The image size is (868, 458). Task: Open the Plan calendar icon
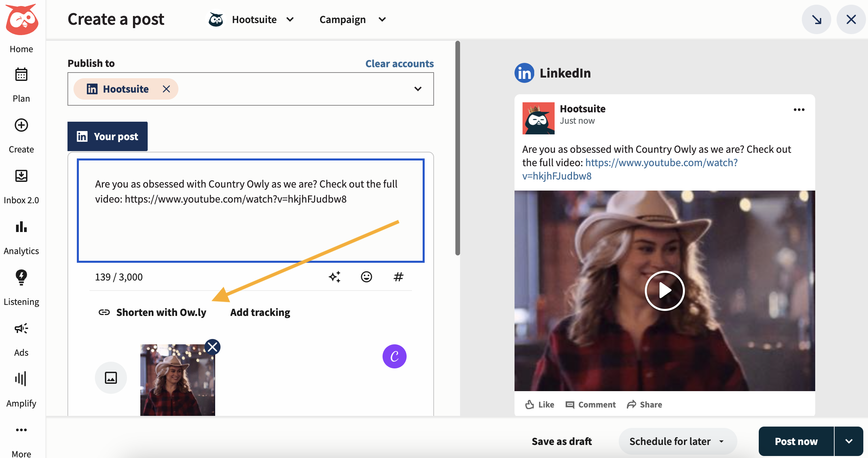[x=21, y=75]
